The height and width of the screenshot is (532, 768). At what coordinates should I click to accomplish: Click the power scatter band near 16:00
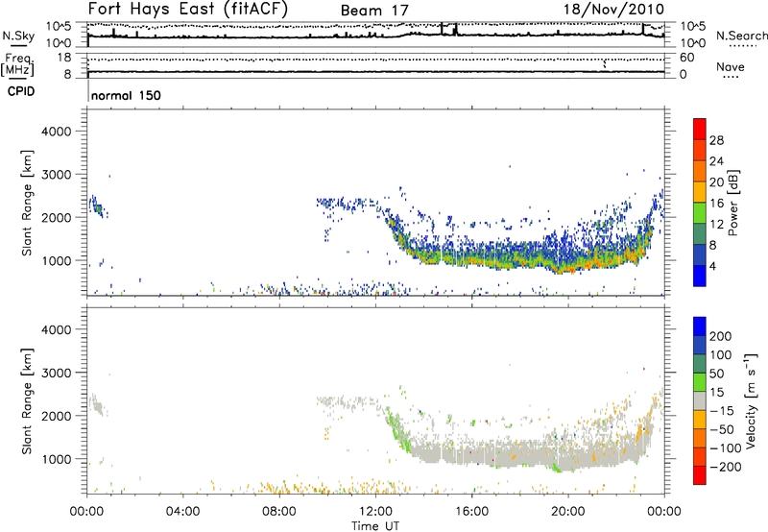click(x=472, y=257)
